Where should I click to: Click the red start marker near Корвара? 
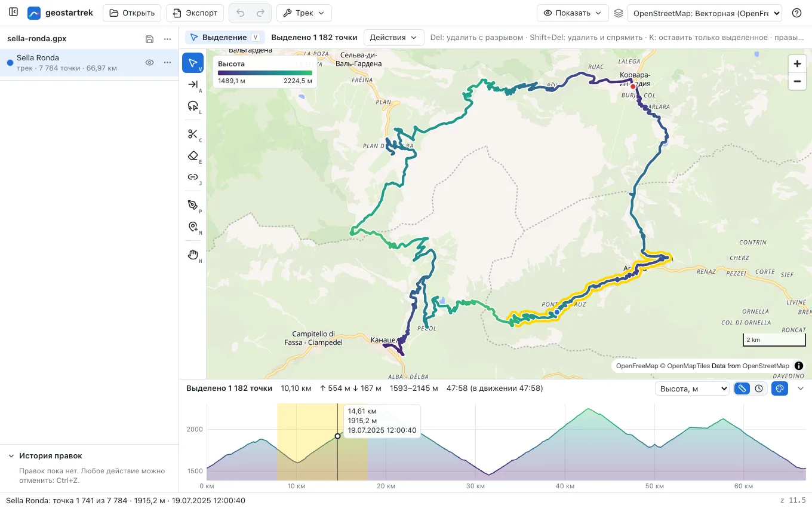pos(633,86)
